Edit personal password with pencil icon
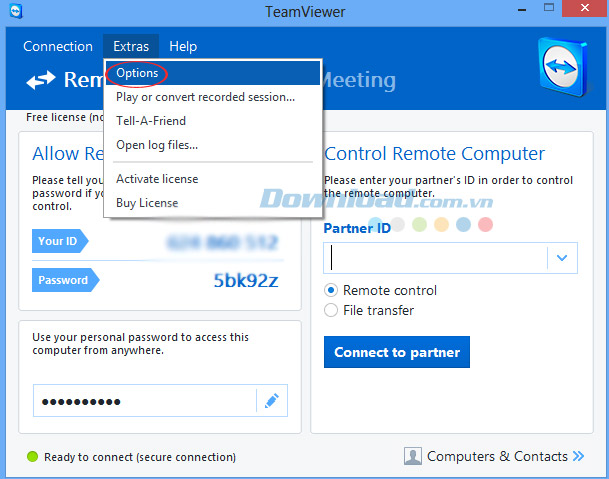 (x=272, y=401)
